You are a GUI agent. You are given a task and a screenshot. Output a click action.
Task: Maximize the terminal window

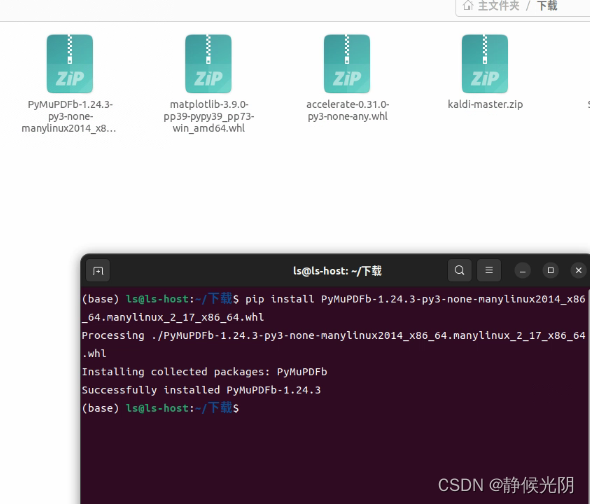click(550, 270)
